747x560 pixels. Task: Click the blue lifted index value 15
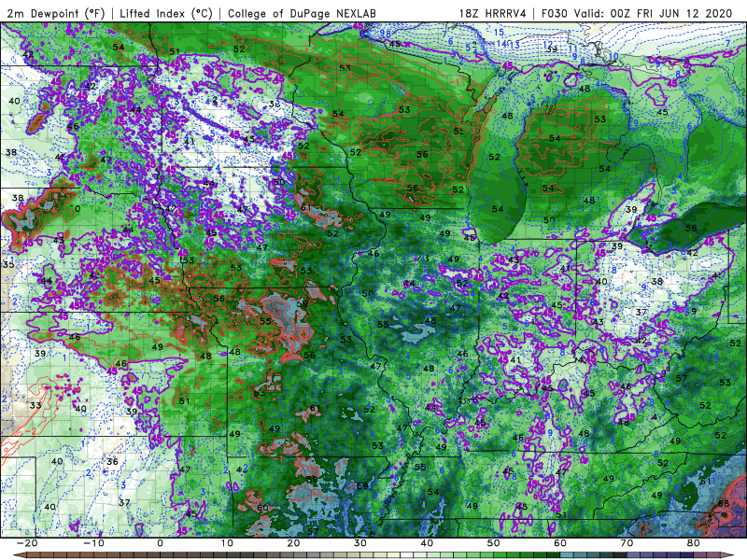[x=499, y=33]
